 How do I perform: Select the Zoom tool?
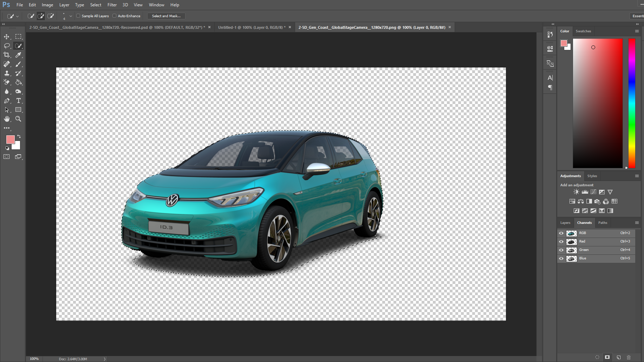click(x=18, y=119)
